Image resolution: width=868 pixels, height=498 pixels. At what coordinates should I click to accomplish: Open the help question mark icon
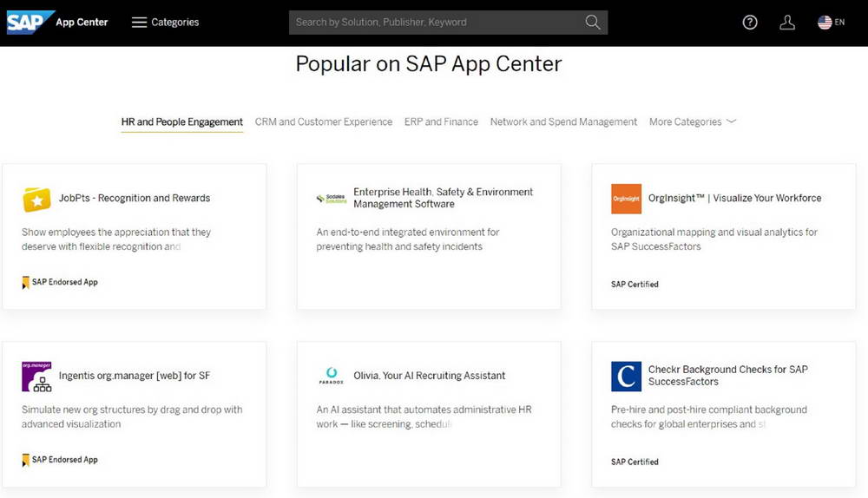pos(750,23)
